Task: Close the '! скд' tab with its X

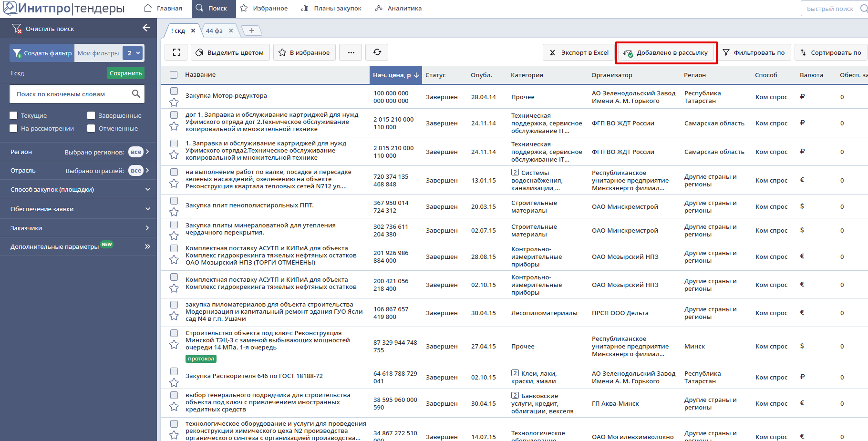Action: tap(193, 31)
